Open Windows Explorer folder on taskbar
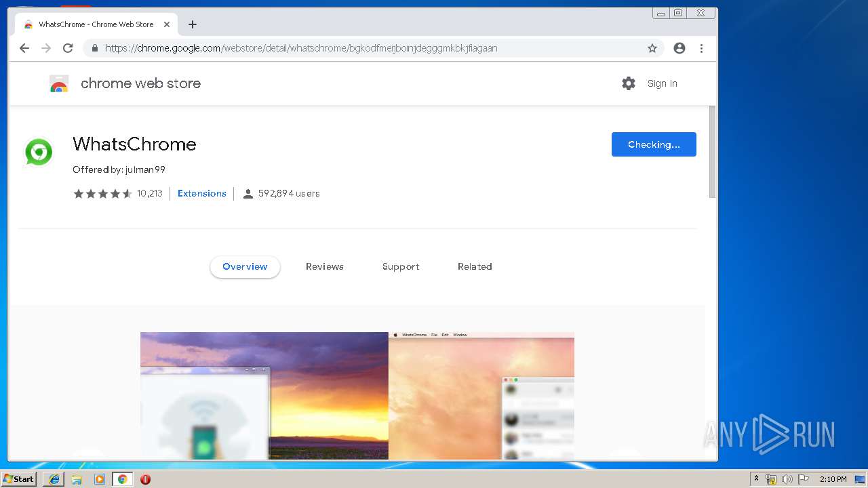The image size is (868, 488). point(77,479)
